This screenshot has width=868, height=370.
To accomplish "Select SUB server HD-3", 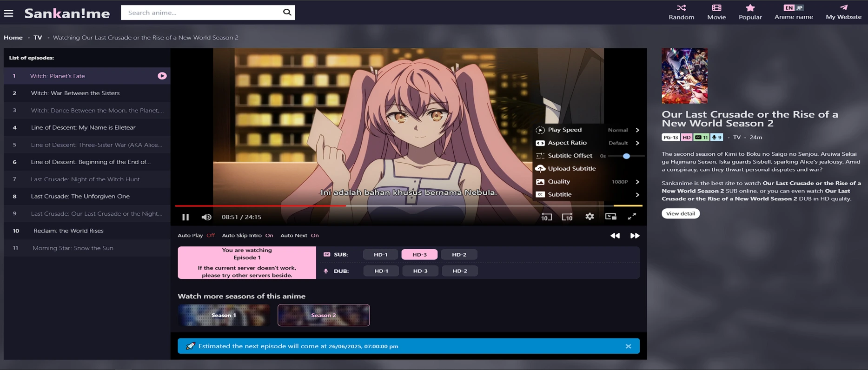I will [419, 255].
